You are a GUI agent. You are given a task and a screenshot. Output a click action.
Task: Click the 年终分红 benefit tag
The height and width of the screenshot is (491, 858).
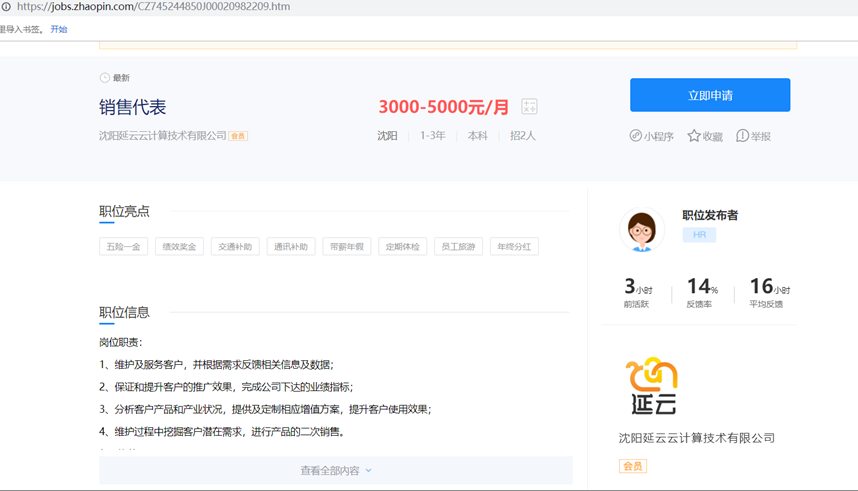tap(514, 246)
